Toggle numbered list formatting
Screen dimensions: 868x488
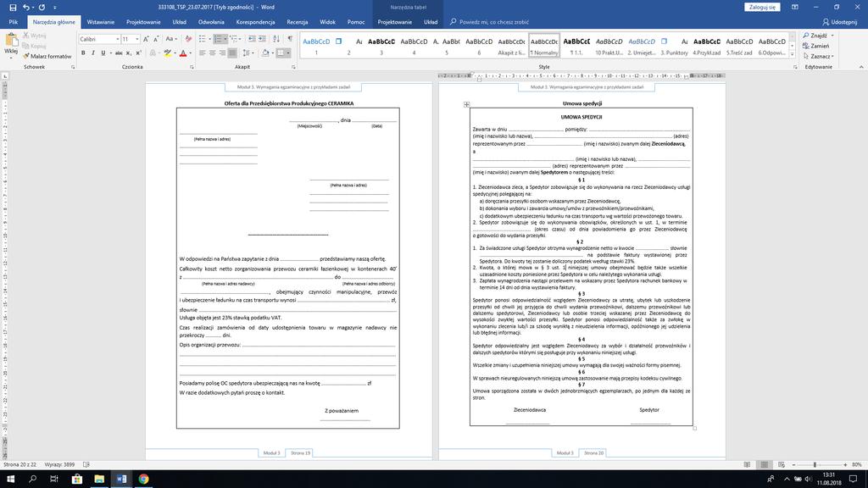[218, 39]
